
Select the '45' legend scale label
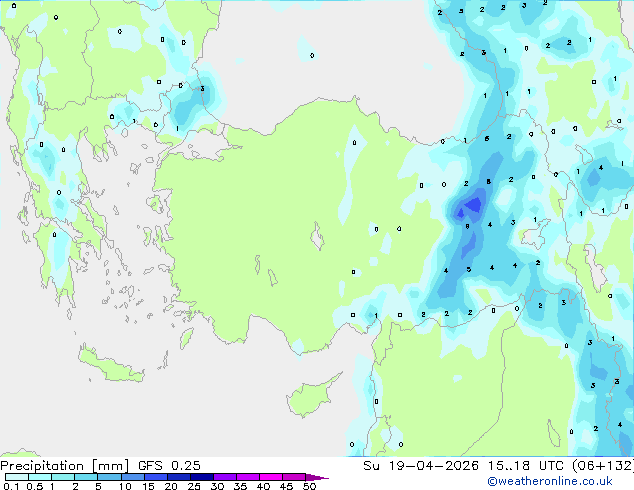pos(286,486)
